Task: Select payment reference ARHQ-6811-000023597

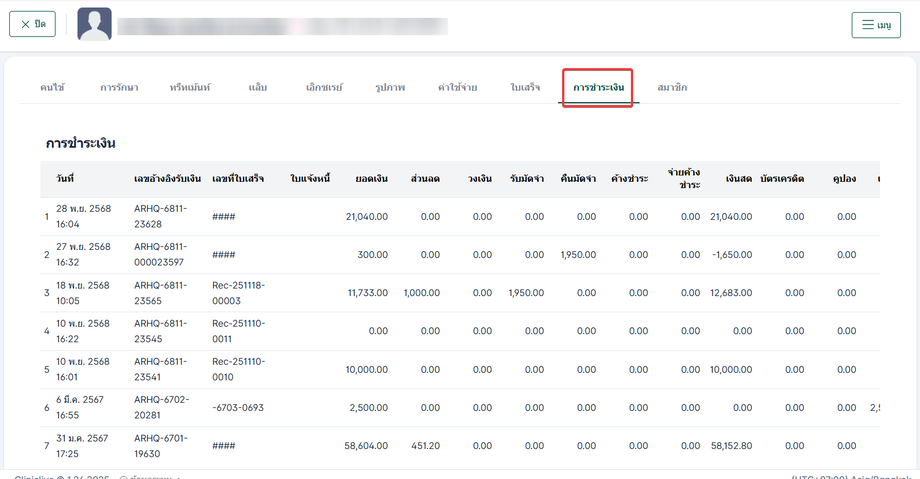Action: 165,255
